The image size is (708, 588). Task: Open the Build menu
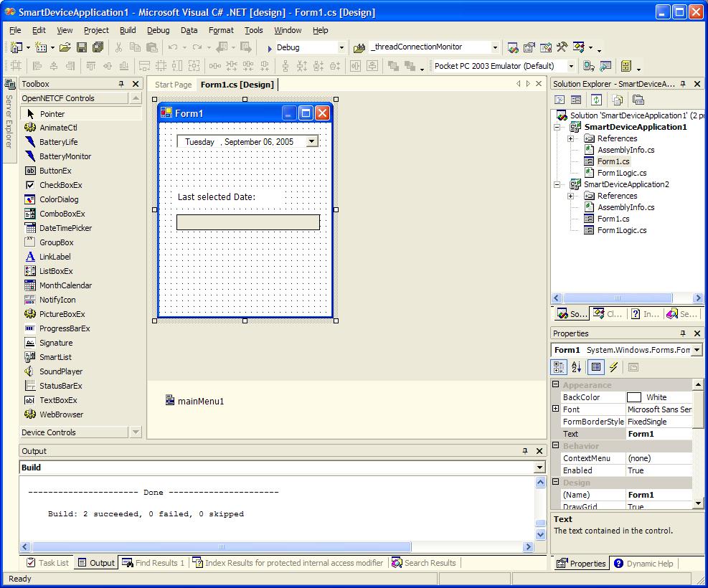coord(128,30)
